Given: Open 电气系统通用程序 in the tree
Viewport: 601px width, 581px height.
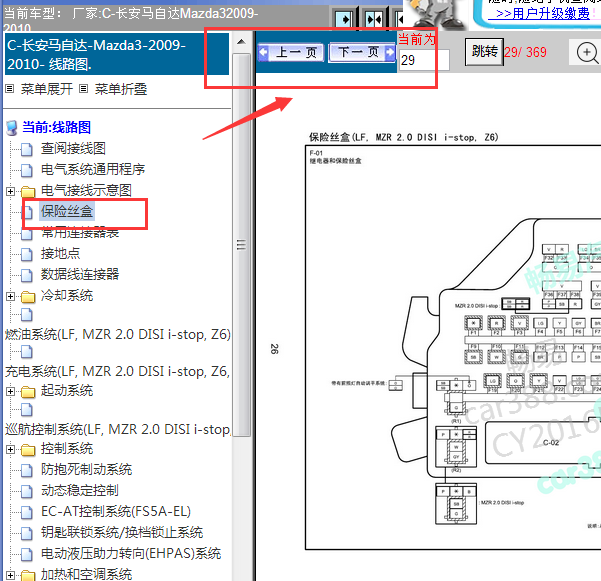Looking at the screenshot, I should click(93, 169).
